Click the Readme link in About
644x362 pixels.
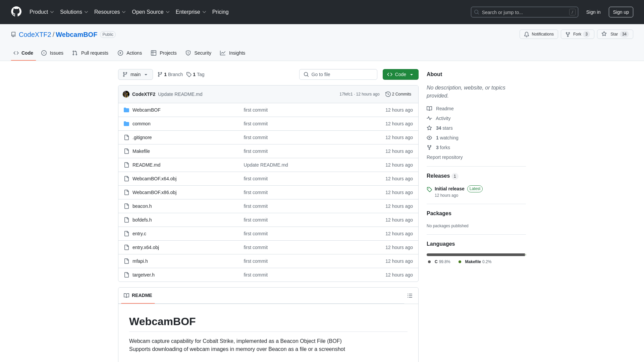(440, 109)
